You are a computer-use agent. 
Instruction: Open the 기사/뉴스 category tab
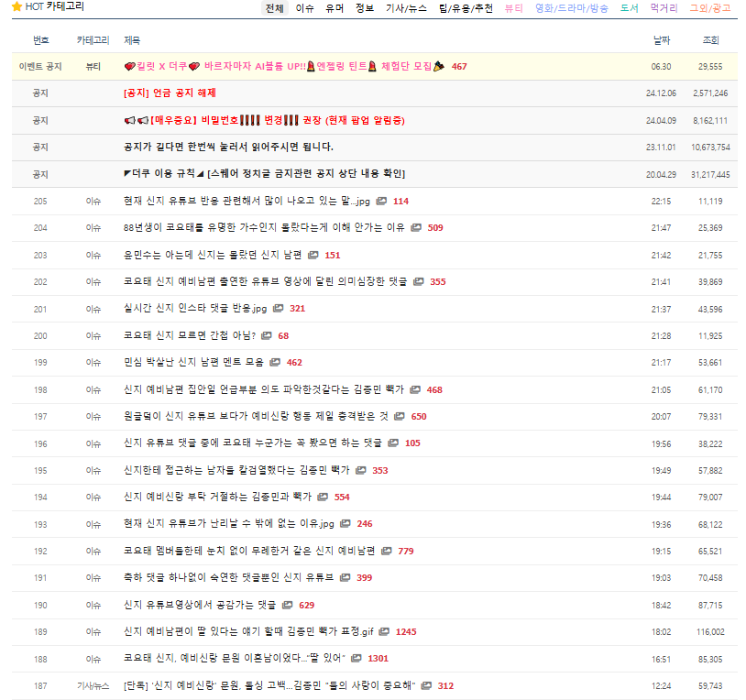(406, 8)
